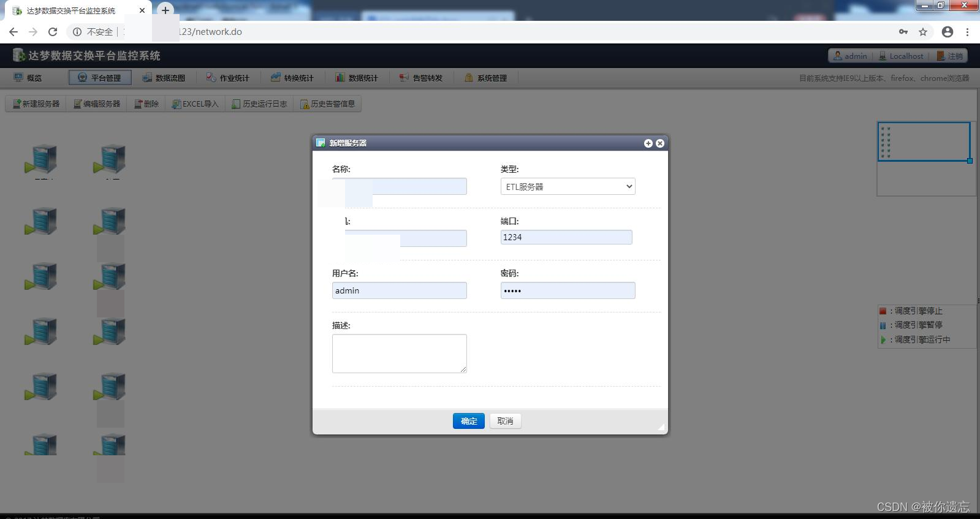Viewport: 980px width, 519px height.
Task: Open 转换统计 conversion statistics
Action: (x=292, y=78)
